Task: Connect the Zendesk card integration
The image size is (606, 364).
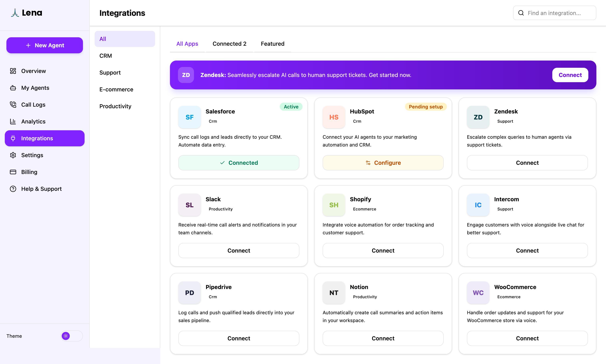Action: (x=527, y=163)
